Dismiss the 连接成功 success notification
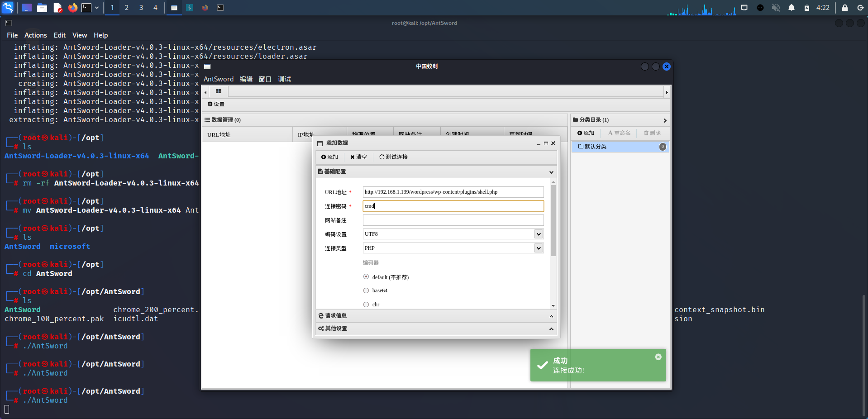 (658, 357)
